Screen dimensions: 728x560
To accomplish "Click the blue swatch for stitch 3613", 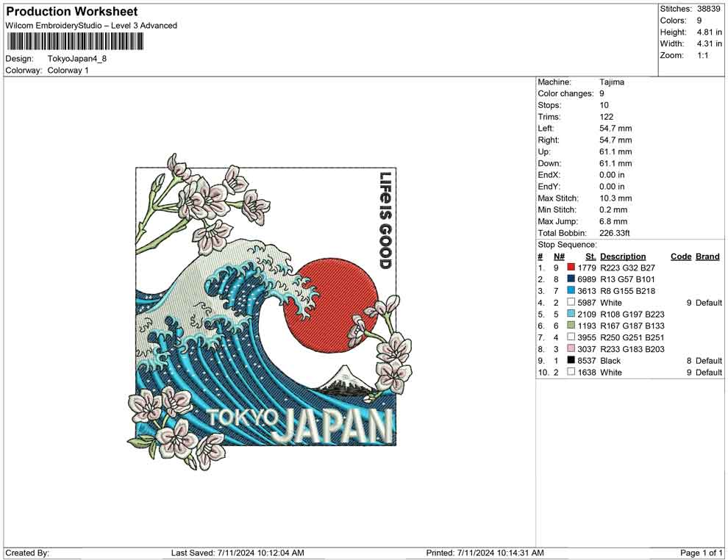I will click(x=571, y=290).
